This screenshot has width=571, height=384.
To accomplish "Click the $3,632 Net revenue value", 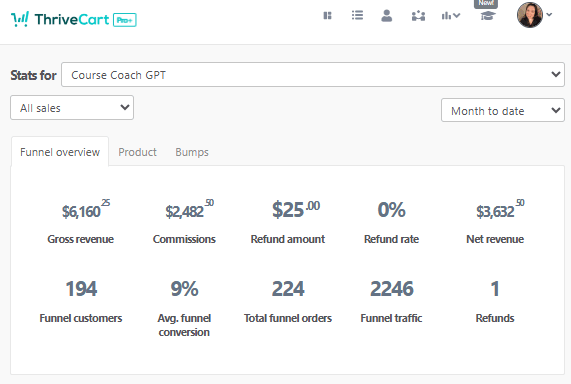I will pos(500,209).
